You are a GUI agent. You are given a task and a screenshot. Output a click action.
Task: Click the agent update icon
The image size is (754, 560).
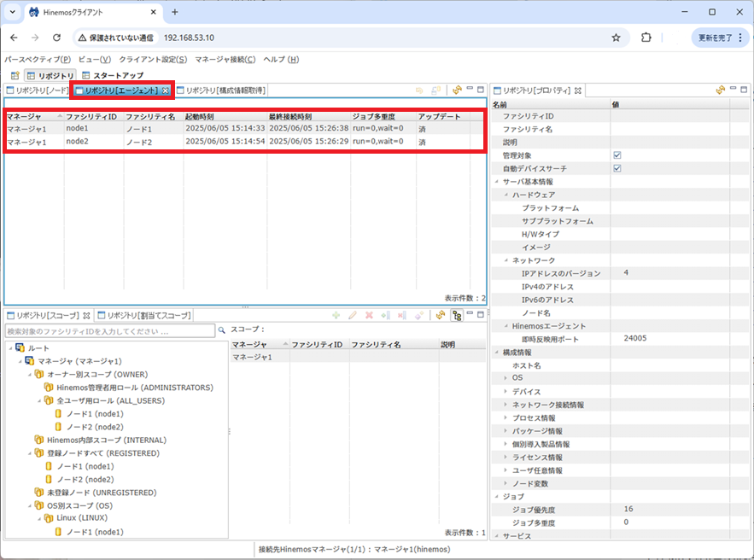435,90
